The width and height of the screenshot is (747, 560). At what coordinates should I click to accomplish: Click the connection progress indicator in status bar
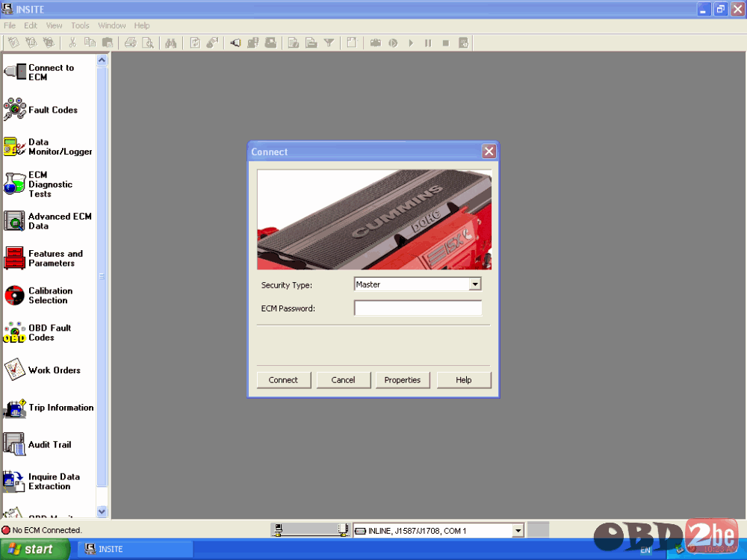pos(311,529)
